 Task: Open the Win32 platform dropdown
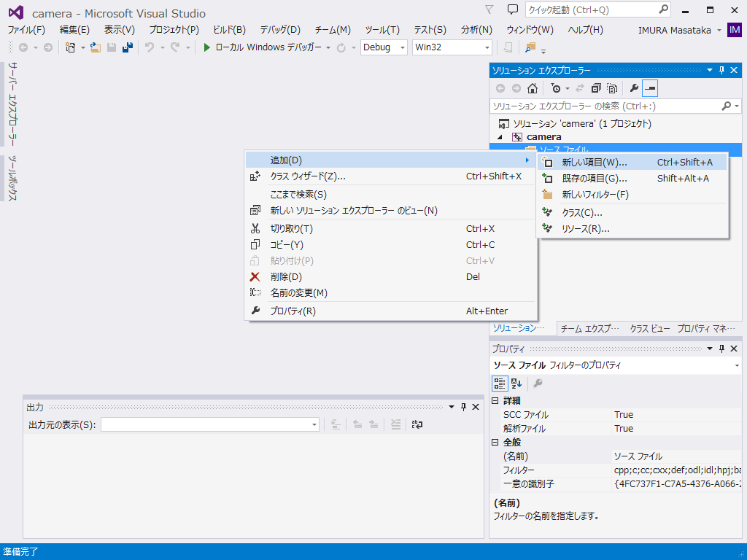pyautogui.click(x=451, y=46)
